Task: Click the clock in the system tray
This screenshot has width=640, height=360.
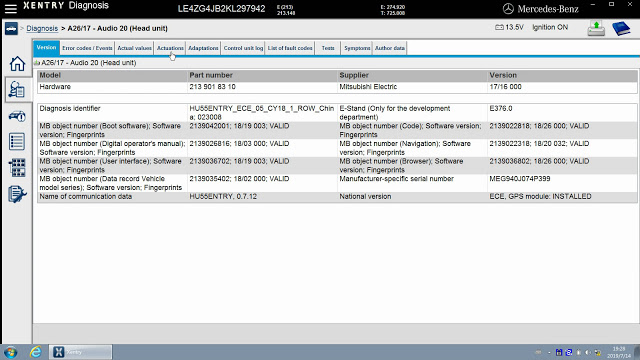Action: coord(619,352)
